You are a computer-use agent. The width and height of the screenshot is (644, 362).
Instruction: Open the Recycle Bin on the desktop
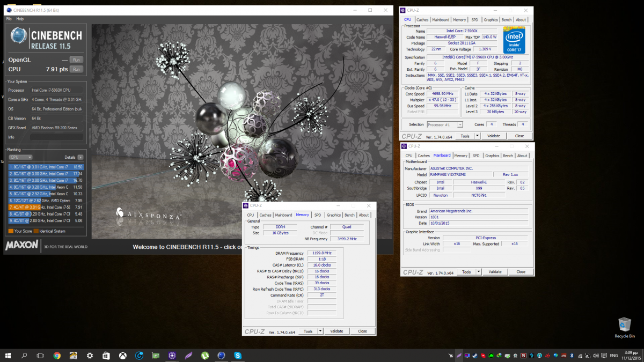[625, 328]
